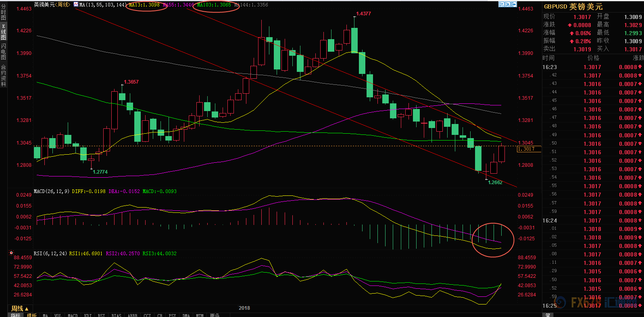The width and height of the screenshot is (644, 317).
Task: Click the 1.3017 current price marker
Action: 528,149
